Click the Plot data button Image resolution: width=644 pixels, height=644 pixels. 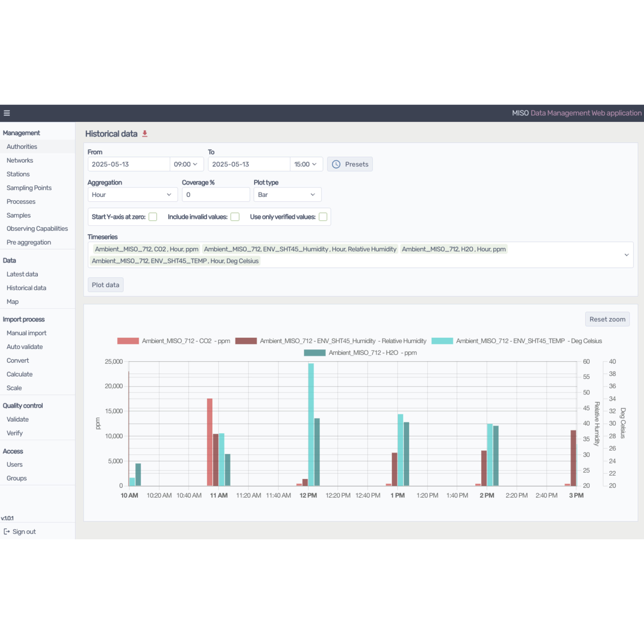(105, 285)
